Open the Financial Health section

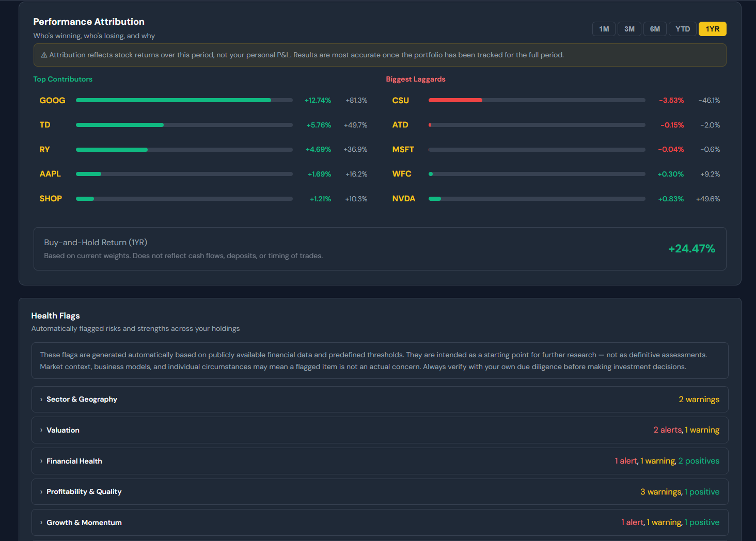(74, 461)
